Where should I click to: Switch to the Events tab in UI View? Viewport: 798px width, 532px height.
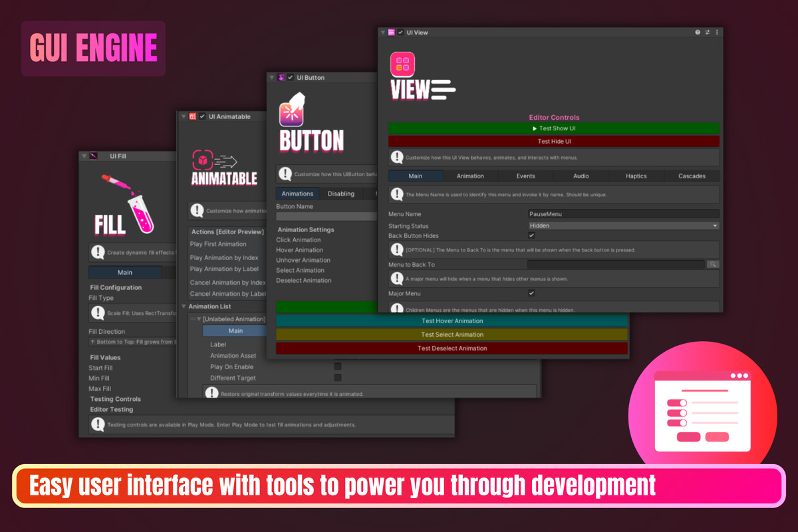pos(525,176)
